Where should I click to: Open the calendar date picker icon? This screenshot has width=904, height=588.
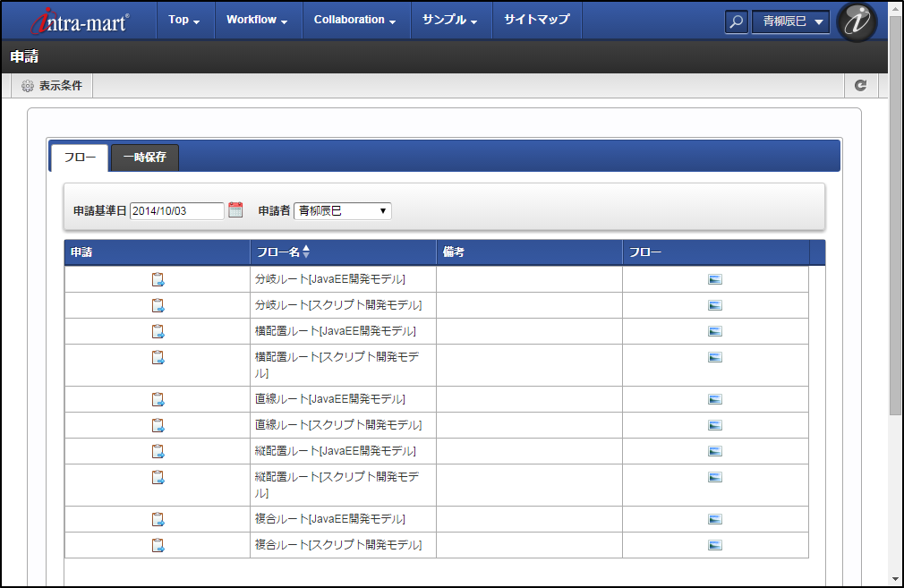click(235, 210)
